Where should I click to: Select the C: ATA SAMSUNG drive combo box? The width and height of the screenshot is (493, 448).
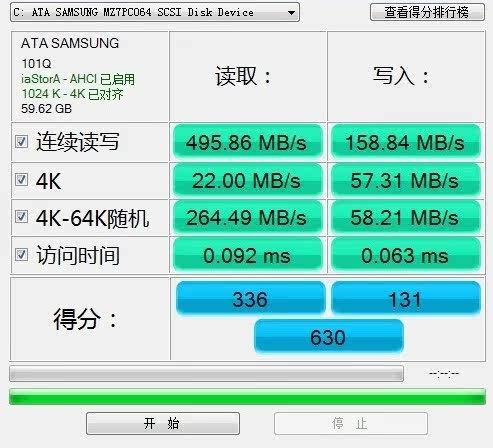(155, 13)
